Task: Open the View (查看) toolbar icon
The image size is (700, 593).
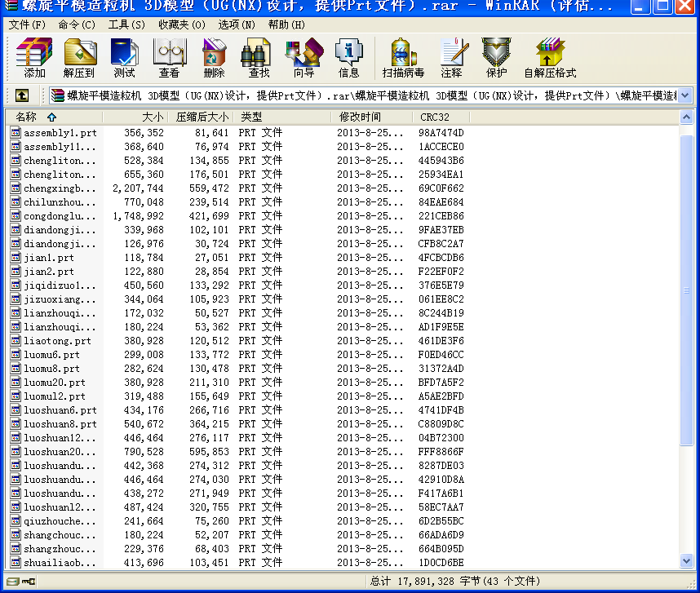Action: 169,58
